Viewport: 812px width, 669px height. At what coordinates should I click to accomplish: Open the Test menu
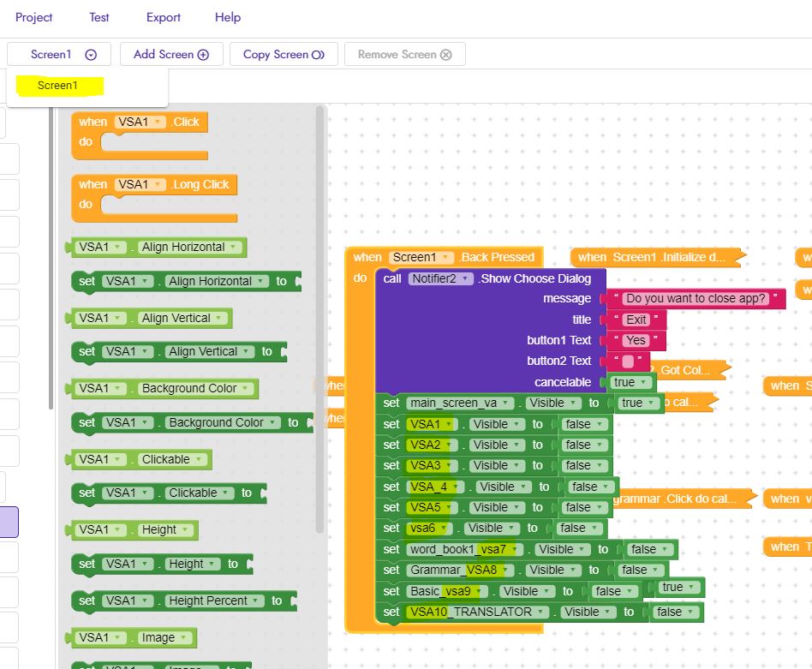(x=99, y=17)
